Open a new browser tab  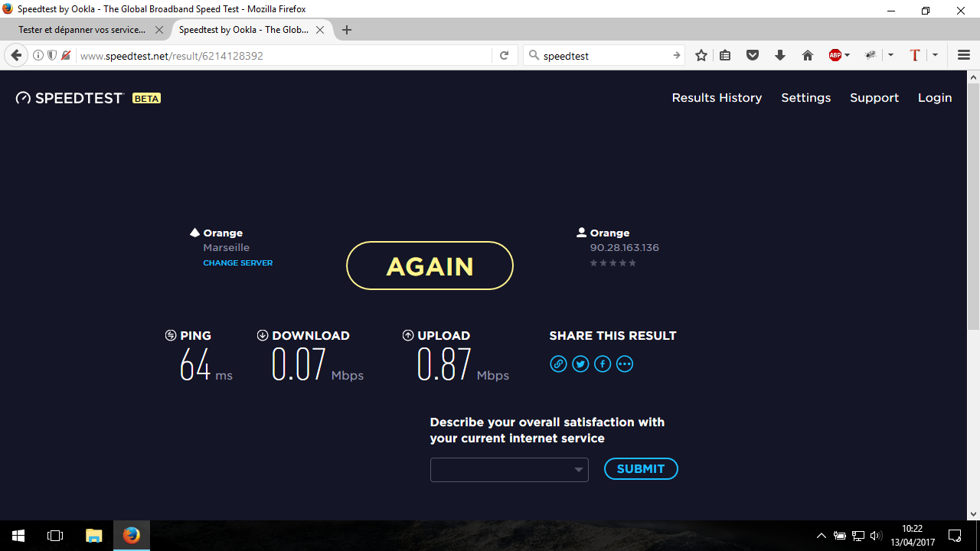tap(347, 30)
